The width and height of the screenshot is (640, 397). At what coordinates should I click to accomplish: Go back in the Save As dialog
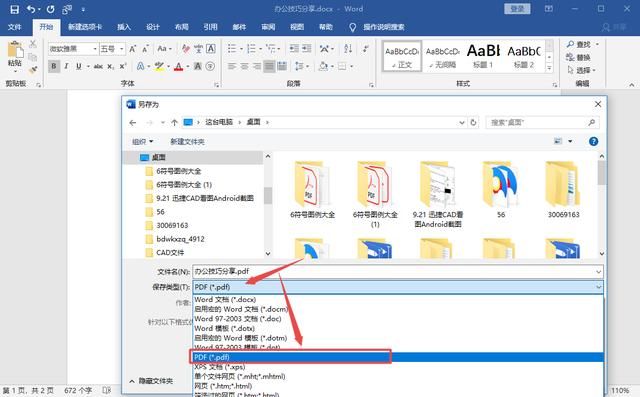click(132, 122)
